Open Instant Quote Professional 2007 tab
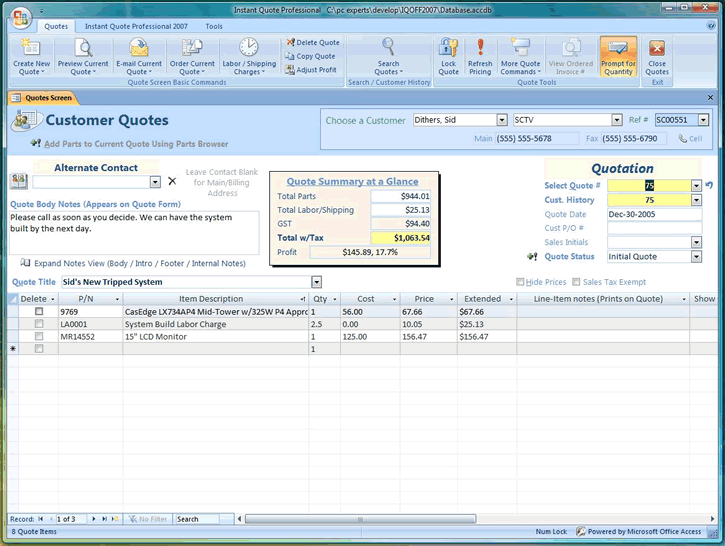The height and width of the screenshot is (546, 725). 136,26
